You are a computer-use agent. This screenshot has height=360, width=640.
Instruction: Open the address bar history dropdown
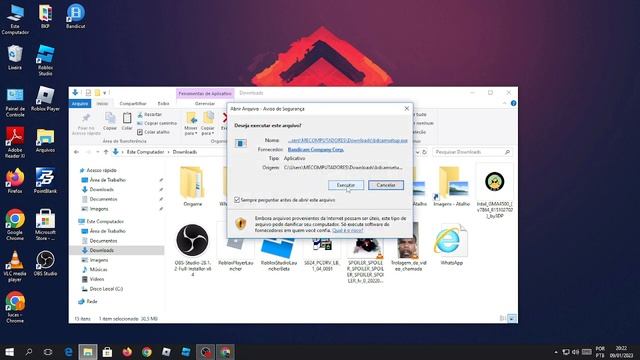(417, 152)
